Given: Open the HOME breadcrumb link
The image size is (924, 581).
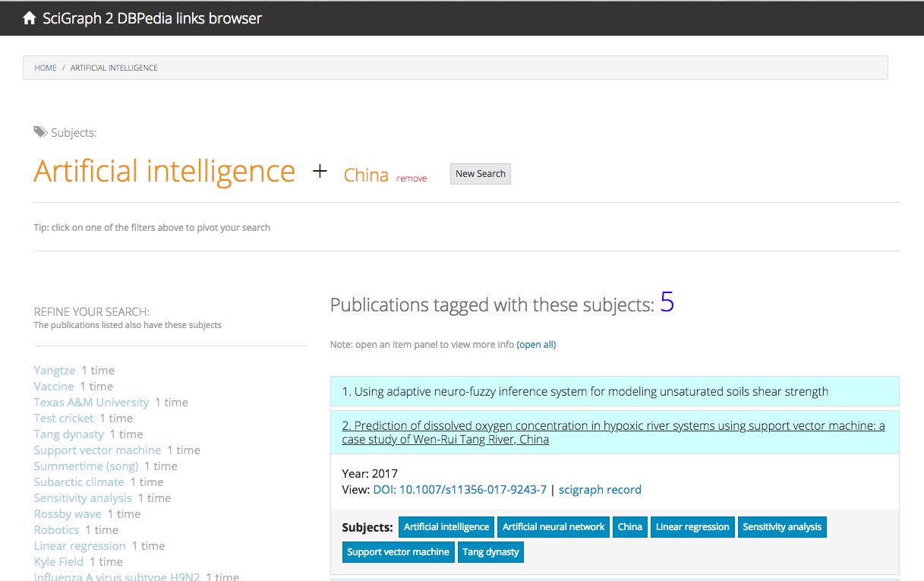Looking at the screenshot, I should point(46,68).
